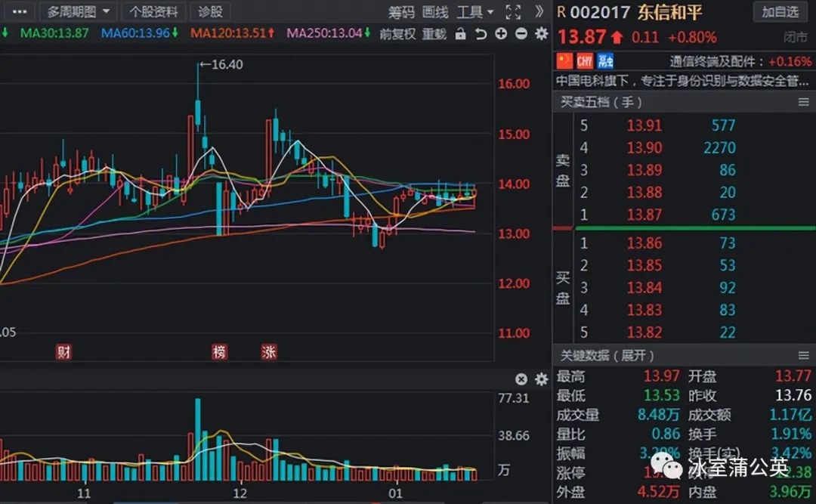The width and height of the screenshot is (816, 504).
Task: Click 外盘 value 4.52万
Action: click(x=658, y=491)
